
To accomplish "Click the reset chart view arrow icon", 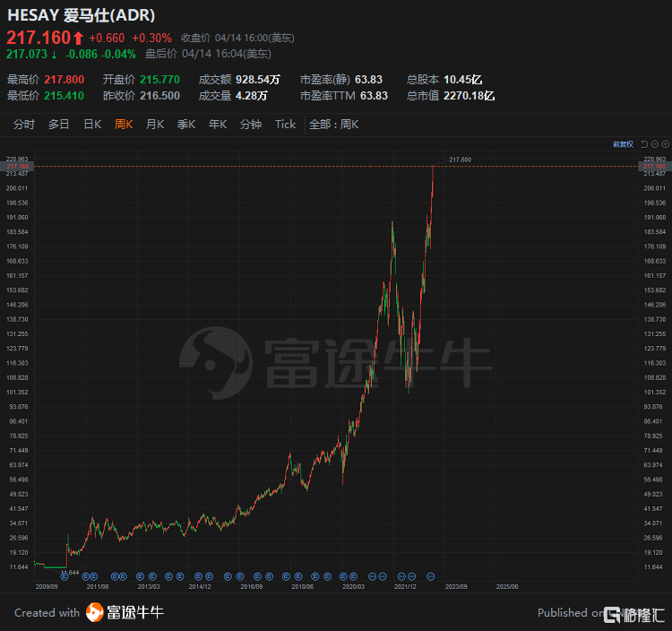I will coord(644,144).
